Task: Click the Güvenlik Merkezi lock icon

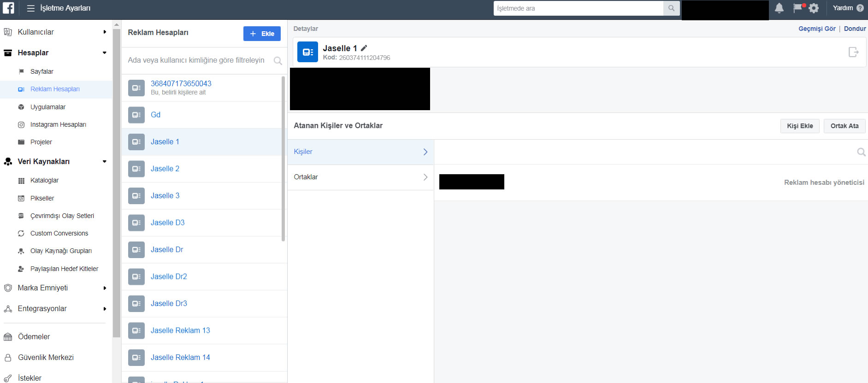Action: pos(8,358)
